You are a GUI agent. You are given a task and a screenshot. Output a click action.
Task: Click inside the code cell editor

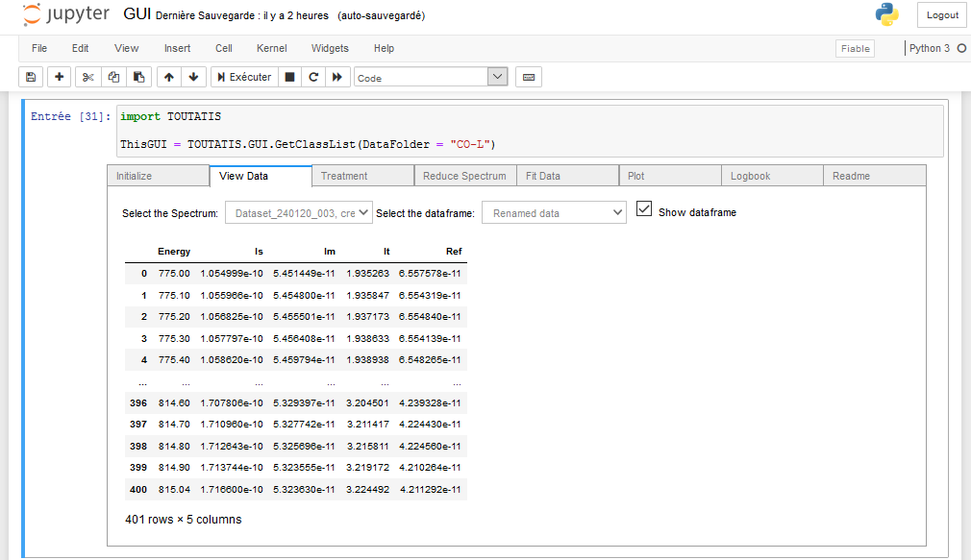click(x=530, y=131)
